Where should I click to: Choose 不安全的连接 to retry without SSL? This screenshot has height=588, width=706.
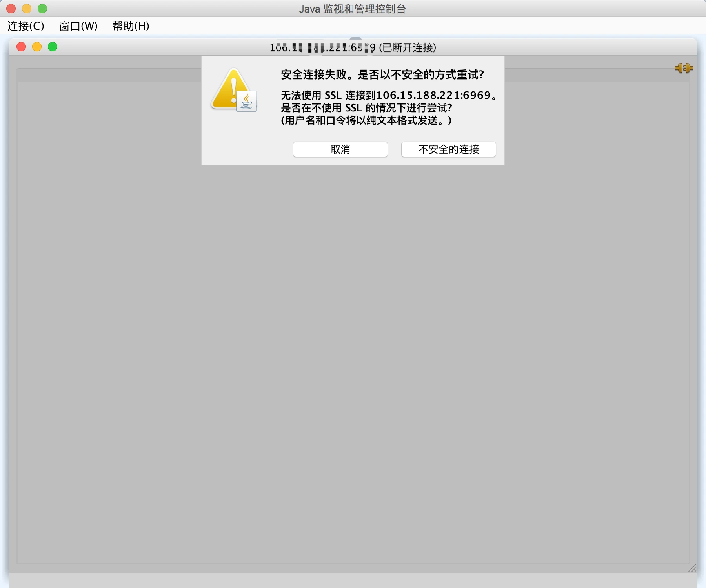click(x=448, y=149)
